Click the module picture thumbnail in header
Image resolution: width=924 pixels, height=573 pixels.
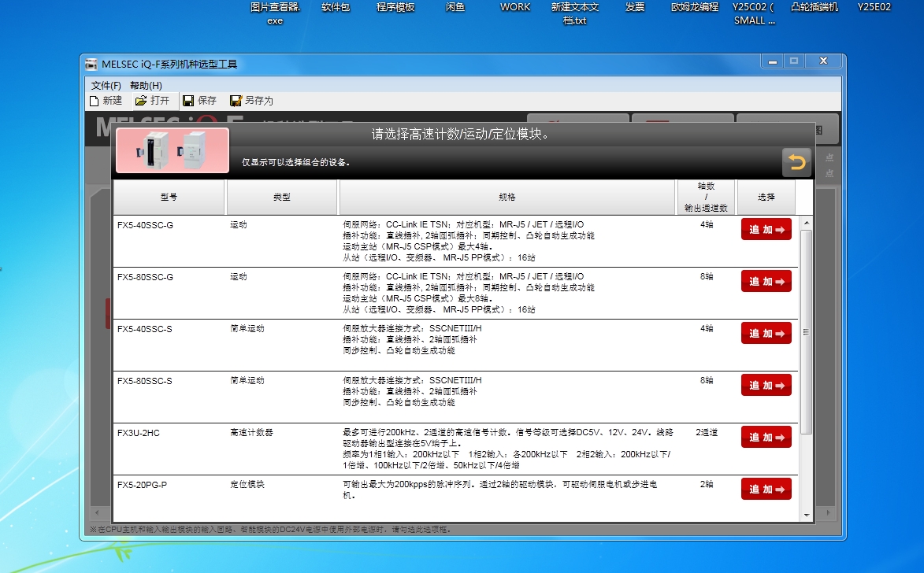173,150
